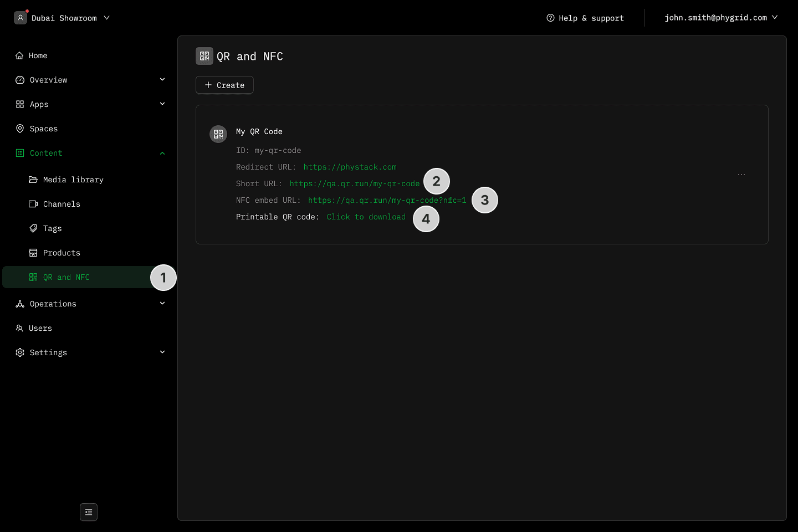Expand the Apps section chevron
Screen dimensions: 798x532
click(162, 104)
